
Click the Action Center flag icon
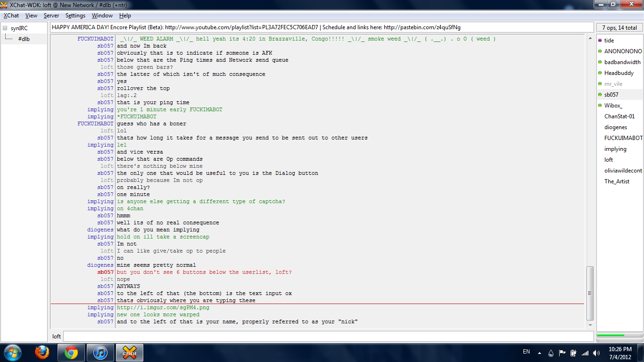click(562, 353)
